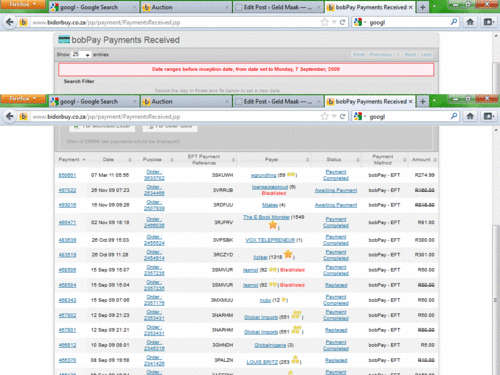Click bobPay logo icon in page heading
This screenshot has height=375, width=500.
[x=64, y=40]
